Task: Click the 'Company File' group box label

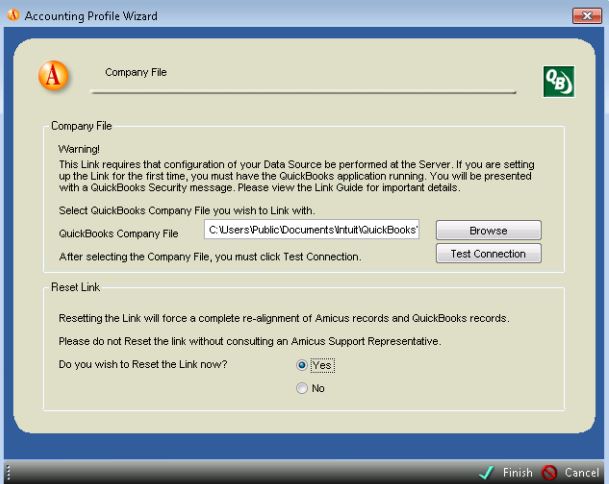Action: [82, 126]
